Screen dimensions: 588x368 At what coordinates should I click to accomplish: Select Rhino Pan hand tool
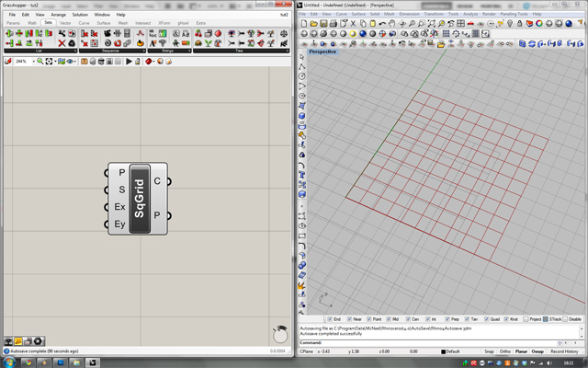392,23
